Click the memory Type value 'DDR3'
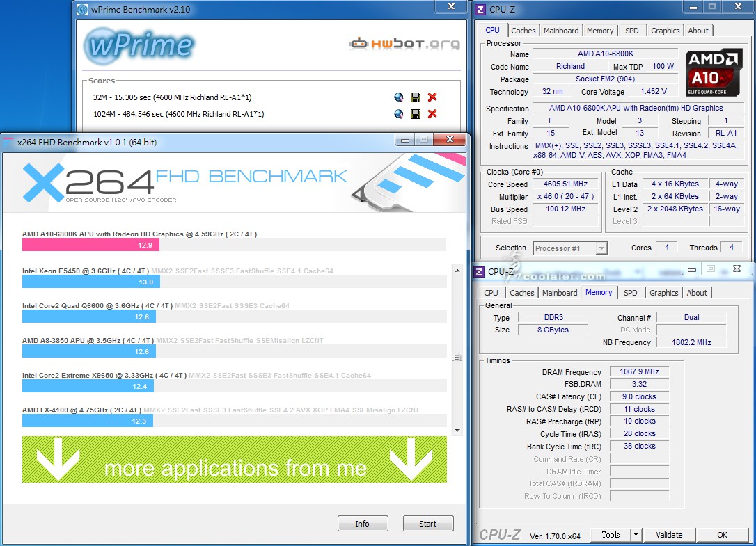The image size is (756, 546). tap(553, 318)
